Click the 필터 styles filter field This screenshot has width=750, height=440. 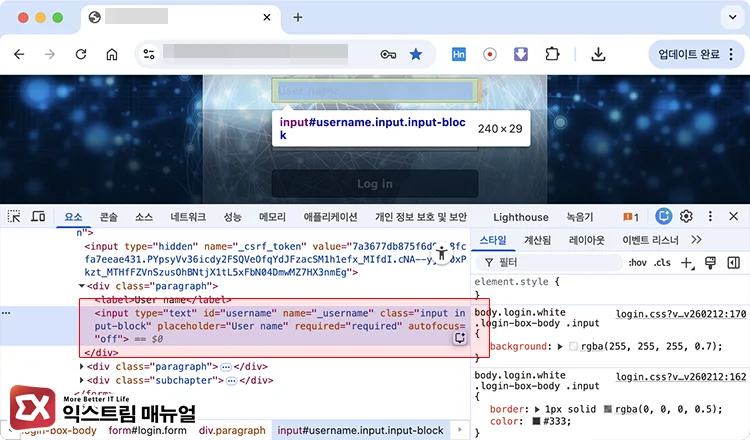click(x=549, y=263)
